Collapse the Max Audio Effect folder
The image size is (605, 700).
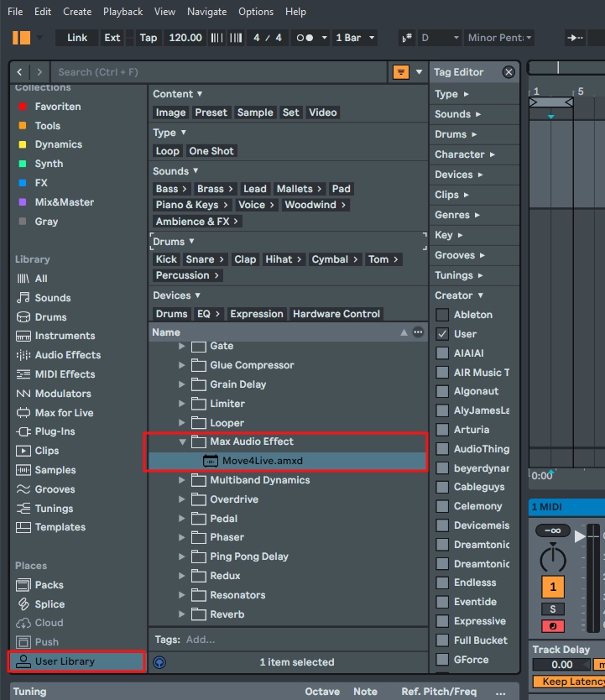coord(182,441)
